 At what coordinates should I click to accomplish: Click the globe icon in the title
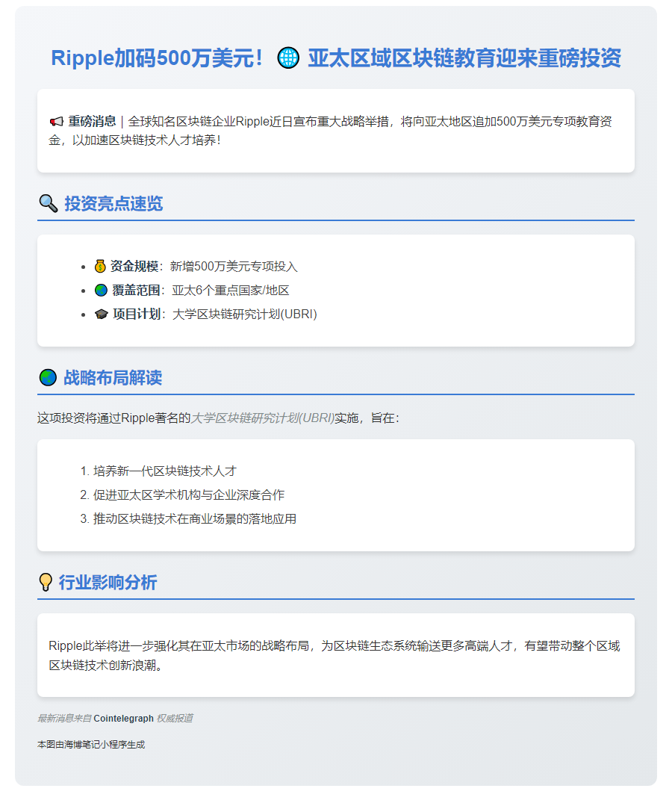tap(287, 58)
